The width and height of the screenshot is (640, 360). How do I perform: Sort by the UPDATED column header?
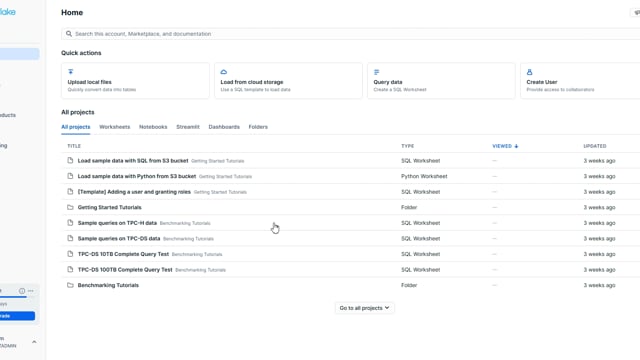[x=595, y=146]
